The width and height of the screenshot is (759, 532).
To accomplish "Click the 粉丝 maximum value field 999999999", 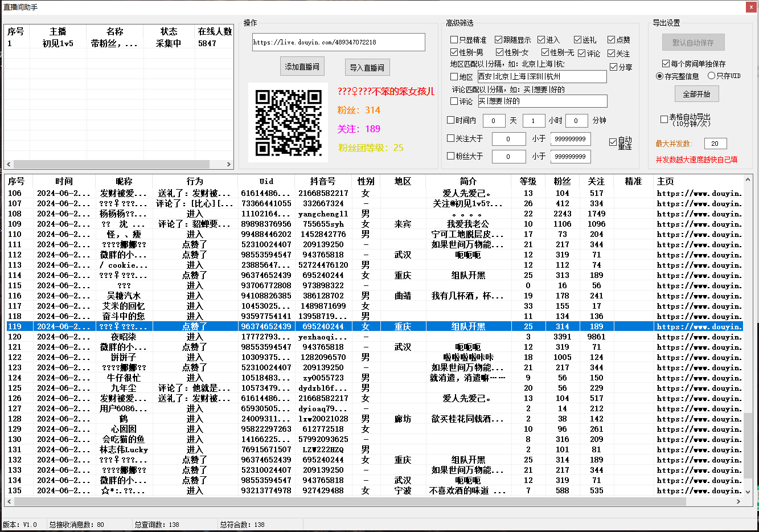I will coord(571,157).
